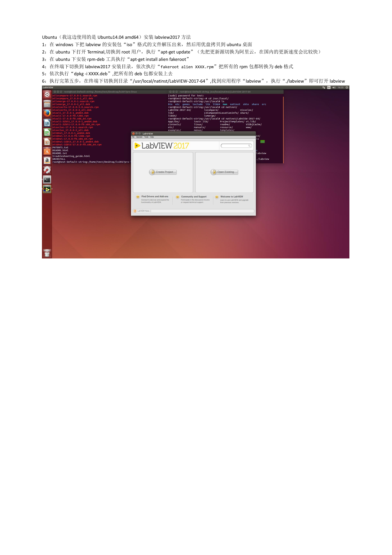The height and width of the screenshot is (555, 392).
Task: Open LibreOffice Impress in the dock
Action: [47, 142]
